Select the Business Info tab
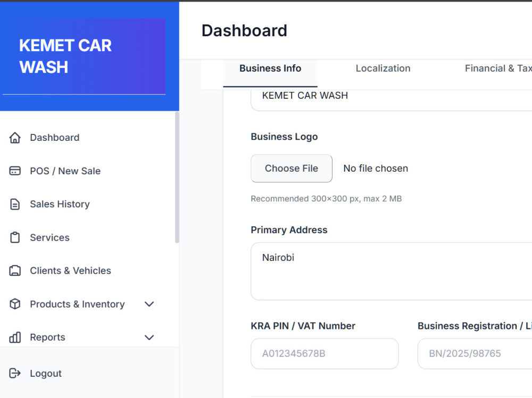Viewport: 532px width, 398px height. tap(270, 69)
